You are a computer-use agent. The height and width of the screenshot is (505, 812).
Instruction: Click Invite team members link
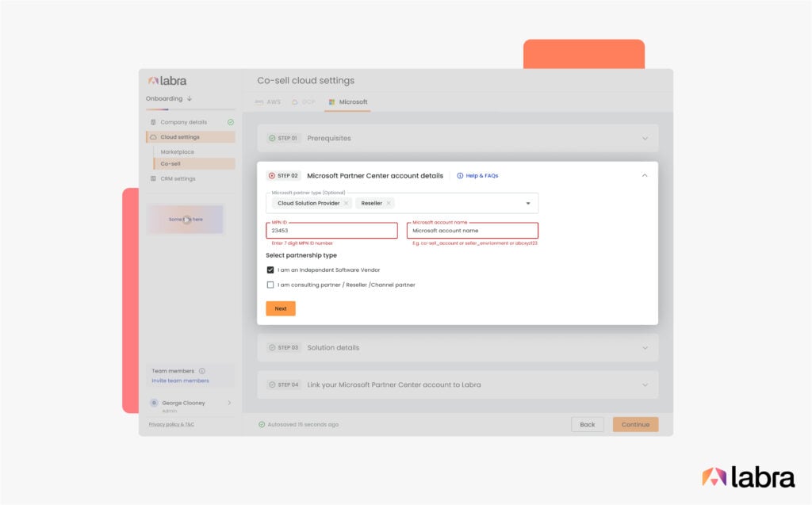click(x=180, y=381)
